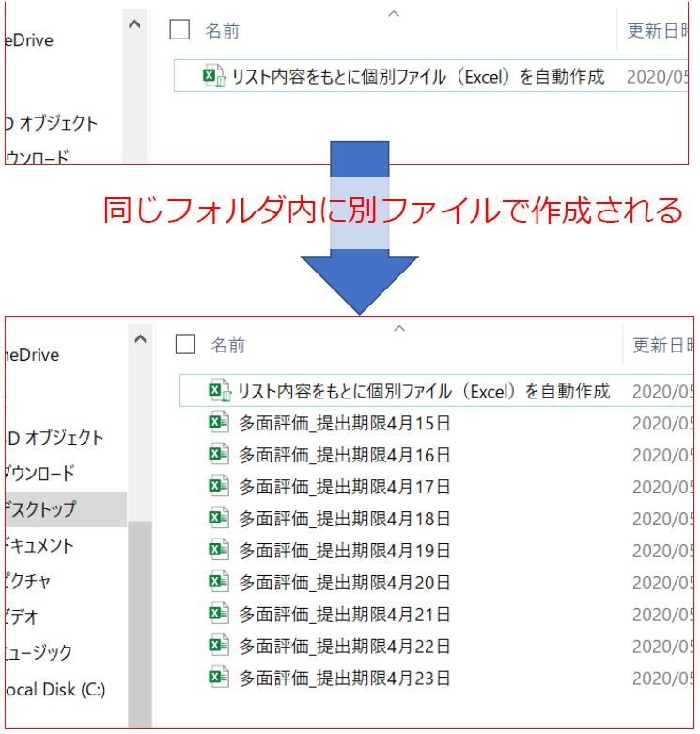
Task: Select ダウンロード in the bottom window's sidebar
Action: point(40,473)
